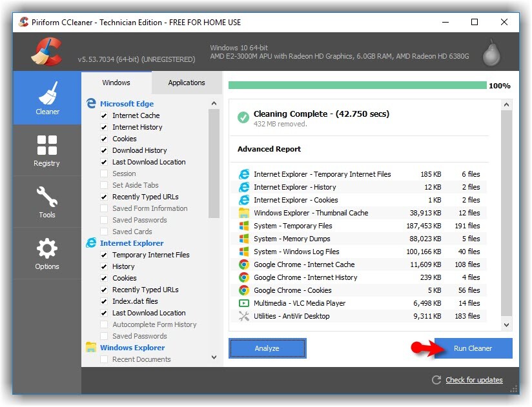Viewport: 532px width, 407px height.
Task: Click the 183 files count value
Action: (467, 316)
